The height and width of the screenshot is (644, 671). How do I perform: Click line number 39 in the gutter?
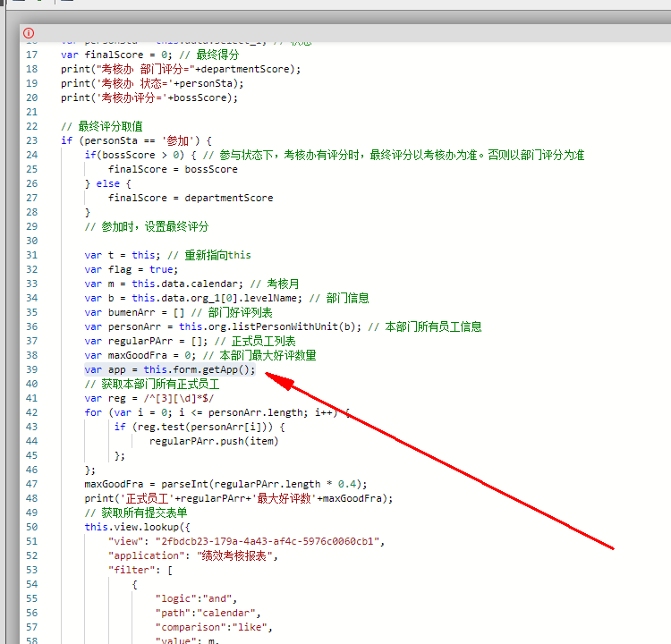click(31, 369)
